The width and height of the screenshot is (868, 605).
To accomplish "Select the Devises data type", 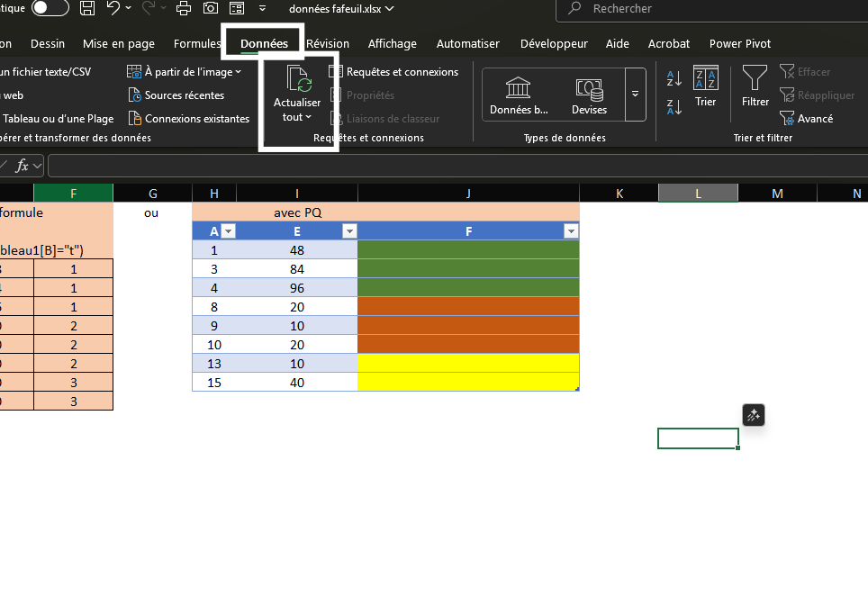I will [x=589, y=95].
